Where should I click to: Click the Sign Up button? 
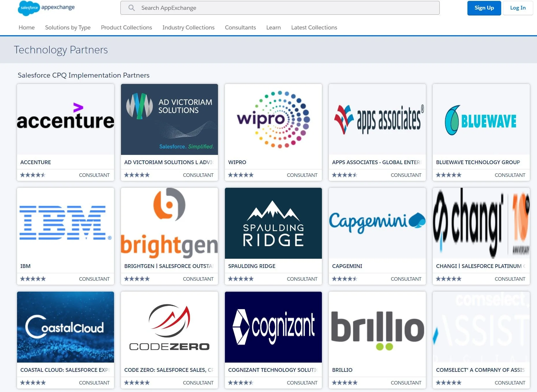[x=484, y=8]
